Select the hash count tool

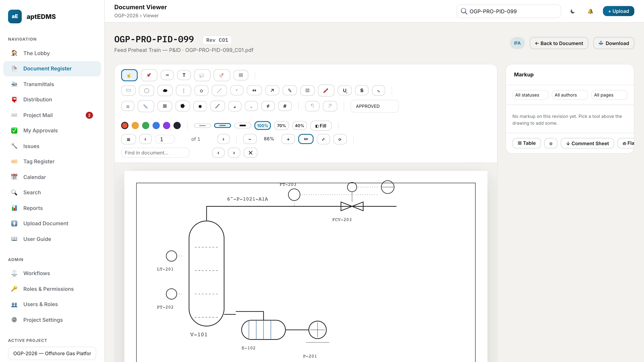[285, 106]
